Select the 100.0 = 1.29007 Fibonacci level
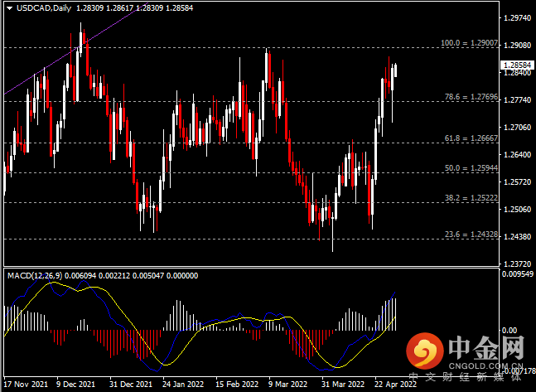Image resolution: width=536 pixels, height=392 pixels. [x=469, y=43]
